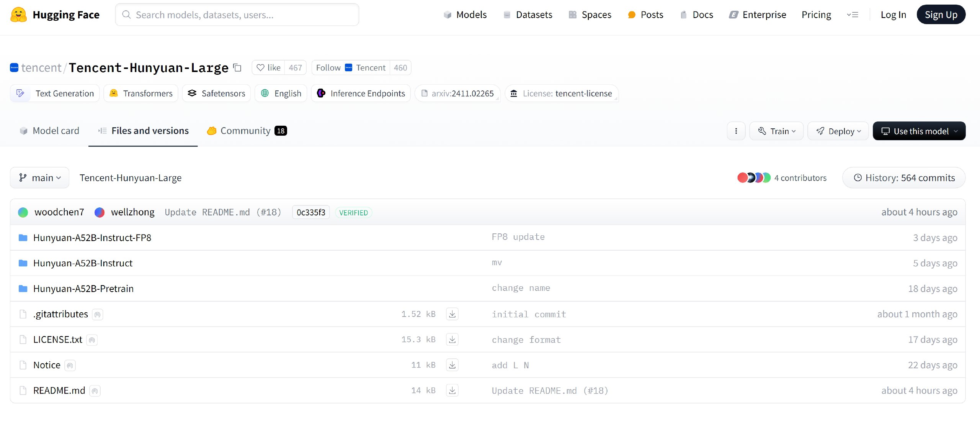Download the Notice file
This screenshot has height=425, width=980.
452,365
